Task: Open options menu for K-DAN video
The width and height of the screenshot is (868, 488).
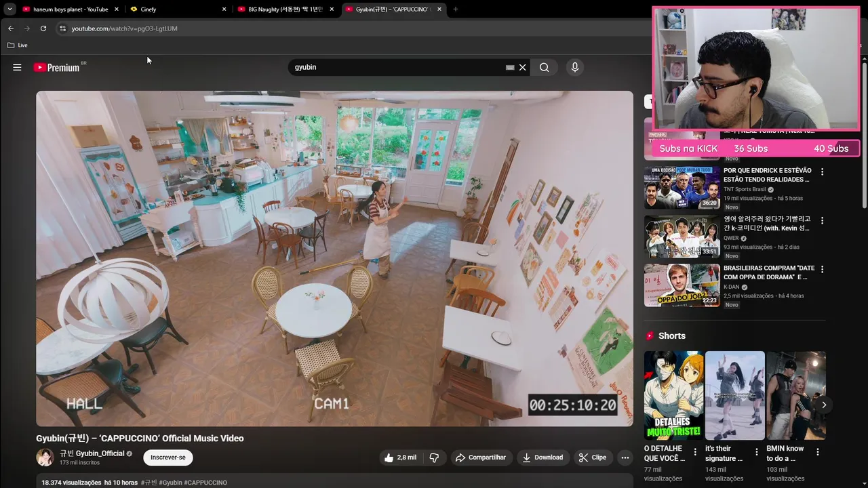Action: coord(822,269)
